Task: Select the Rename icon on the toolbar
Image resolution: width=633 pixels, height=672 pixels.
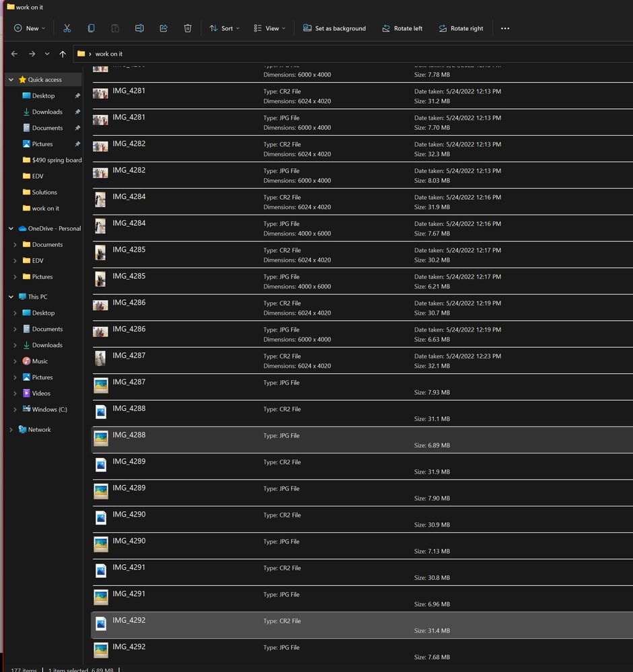Action: [139, 28]
